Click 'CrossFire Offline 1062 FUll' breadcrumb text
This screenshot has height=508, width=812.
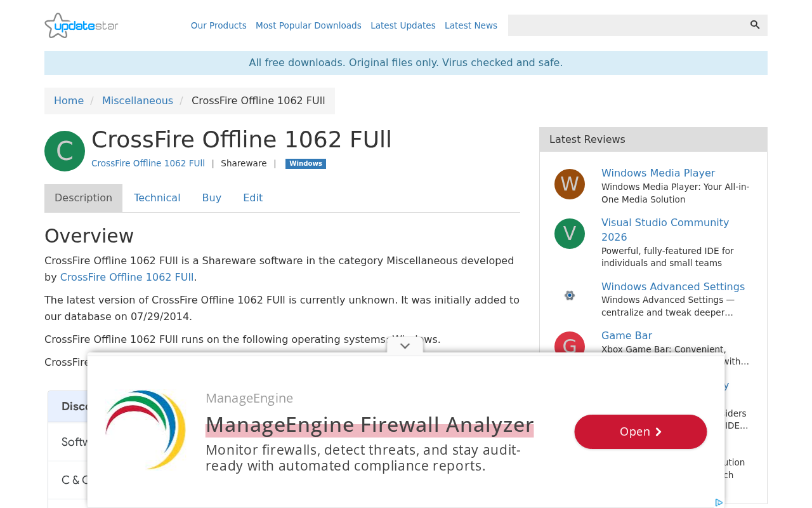[258, 101]
